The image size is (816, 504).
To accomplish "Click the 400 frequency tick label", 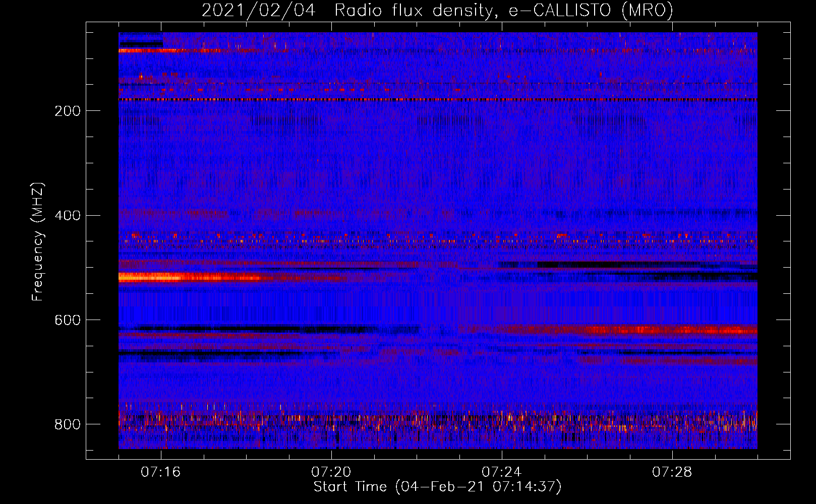I will (68, 216).
